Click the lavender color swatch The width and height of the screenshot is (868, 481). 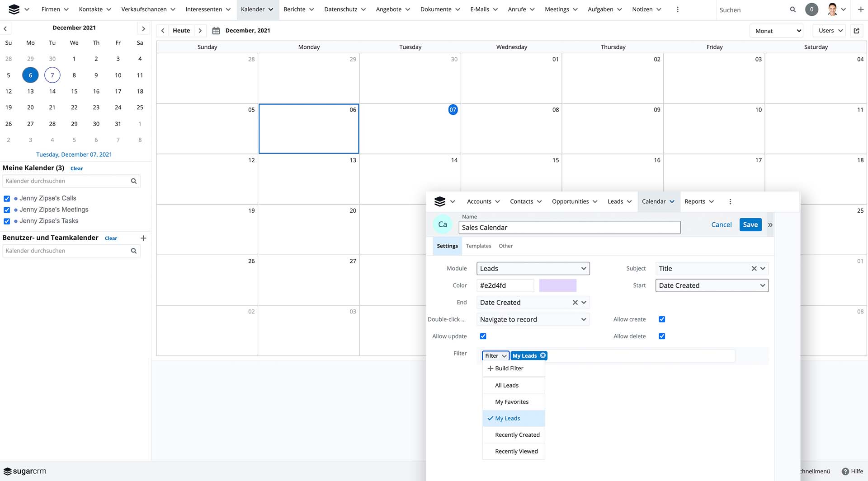click(x=557, y=285)
